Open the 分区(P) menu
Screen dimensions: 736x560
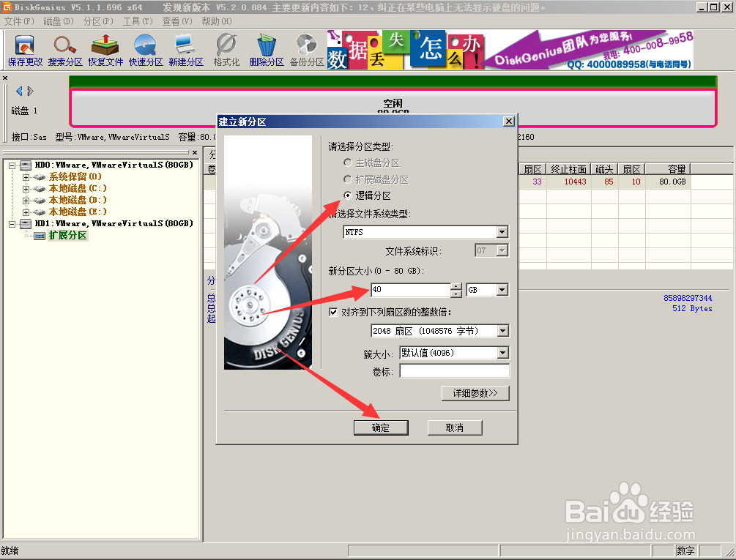98,21
